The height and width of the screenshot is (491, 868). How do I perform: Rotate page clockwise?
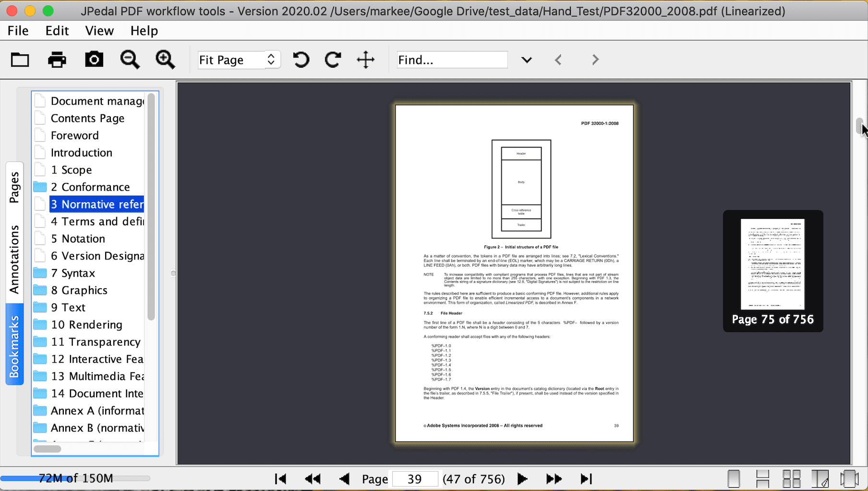tap(333, 60)
